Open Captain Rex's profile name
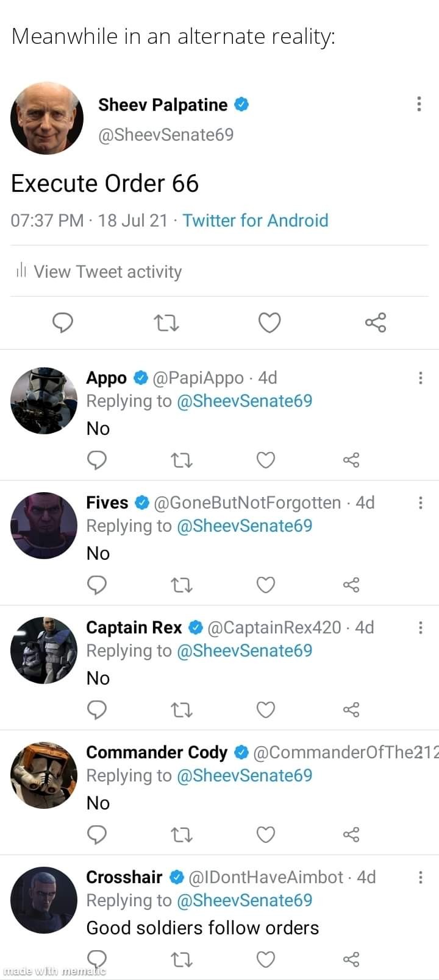Image resolution: width=439 pixels, height=980 pixels. tap(134, 628)
